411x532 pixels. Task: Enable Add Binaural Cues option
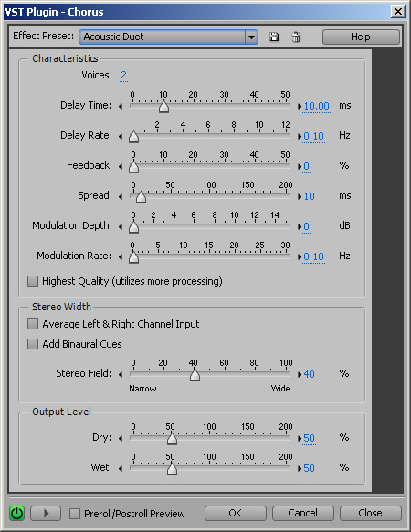click(33, 344)
